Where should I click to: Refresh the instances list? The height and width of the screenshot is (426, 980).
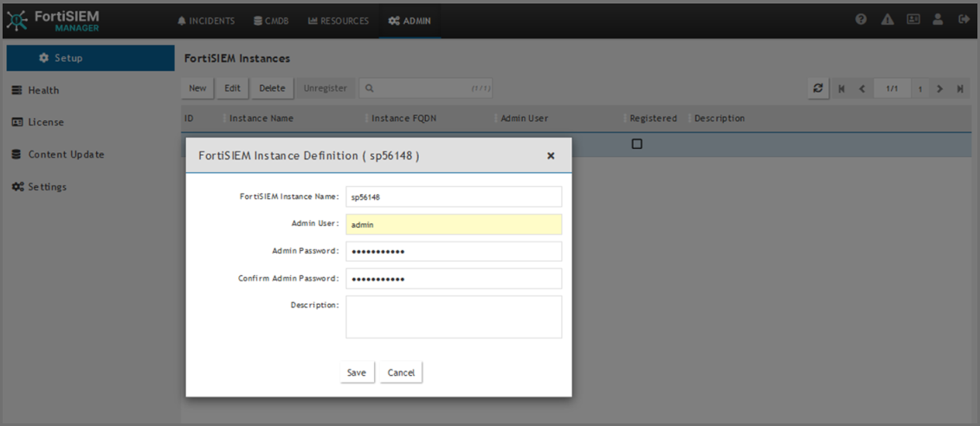click(x=817, y=88)
